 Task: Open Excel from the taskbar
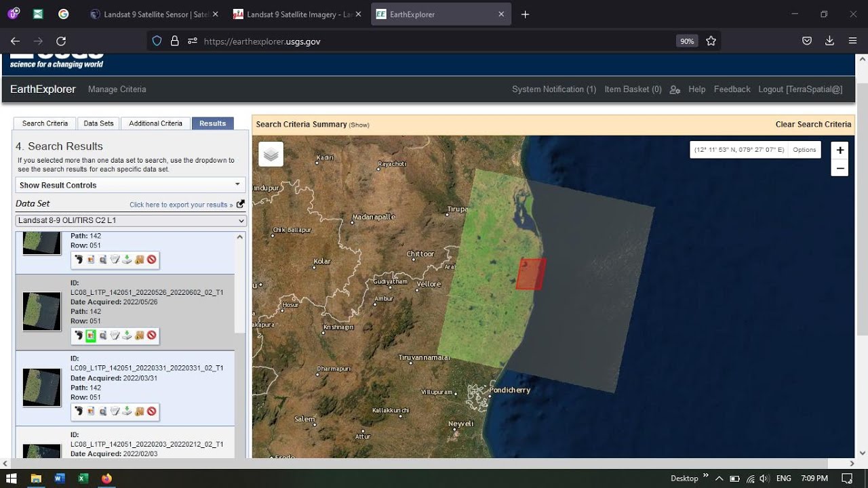coord(83,479)
